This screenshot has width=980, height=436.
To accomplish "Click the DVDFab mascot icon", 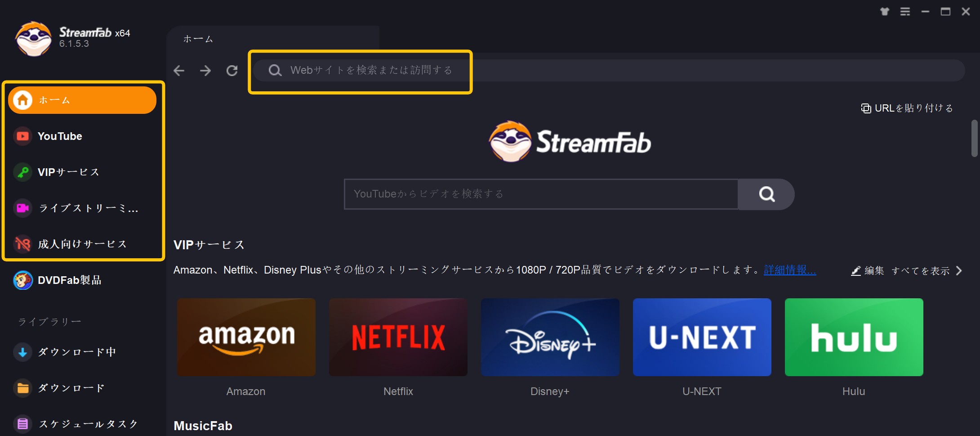I will [x=22, y=280].
